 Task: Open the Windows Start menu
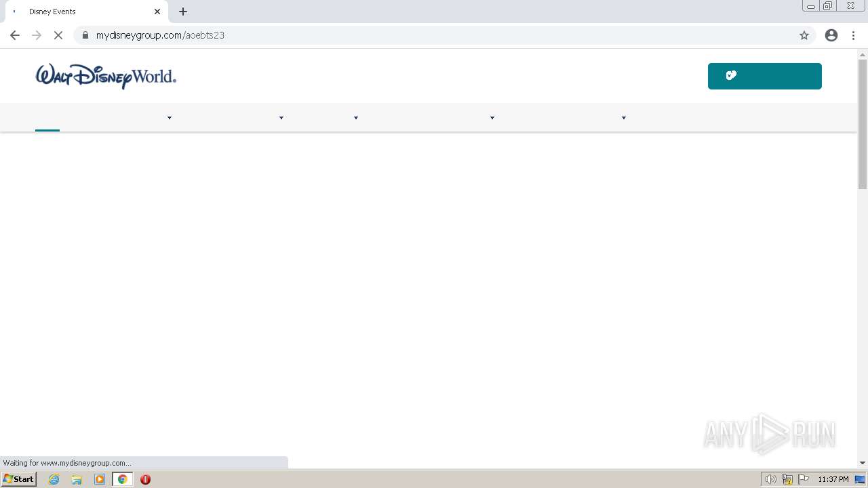coord(19,479)
